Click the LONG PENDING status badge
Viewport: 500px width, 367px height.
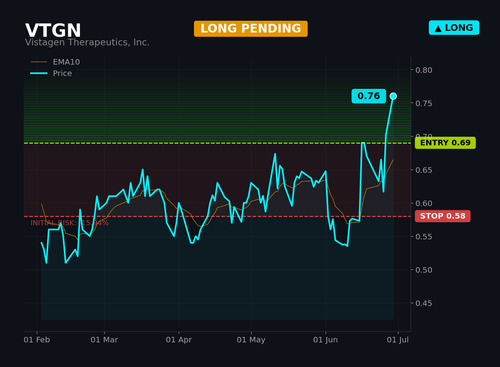pyautogui.click(x=251, y=29)
